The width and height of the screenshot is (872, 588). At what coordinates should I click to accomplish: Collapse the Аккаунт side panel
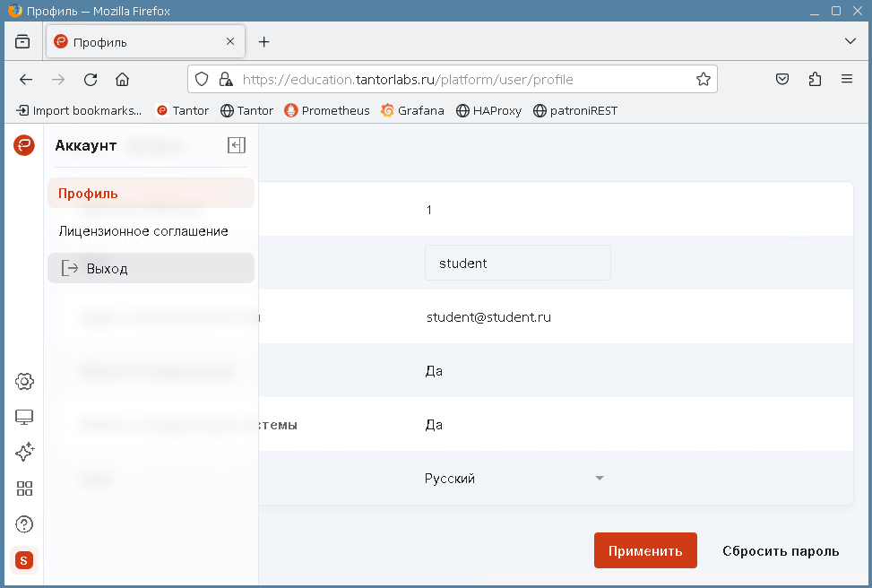pos(237,145)
